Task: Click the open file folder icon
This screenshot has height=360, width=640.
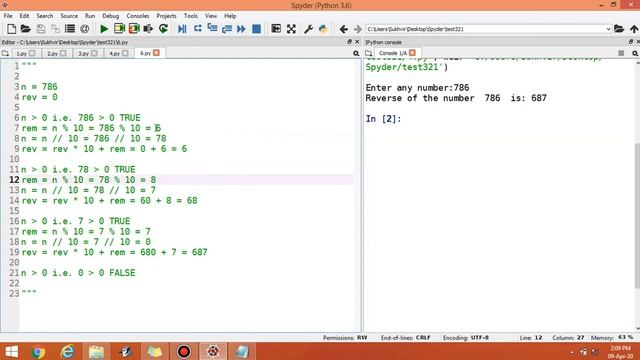Action: pyautogui.click(x=26, y=29)
